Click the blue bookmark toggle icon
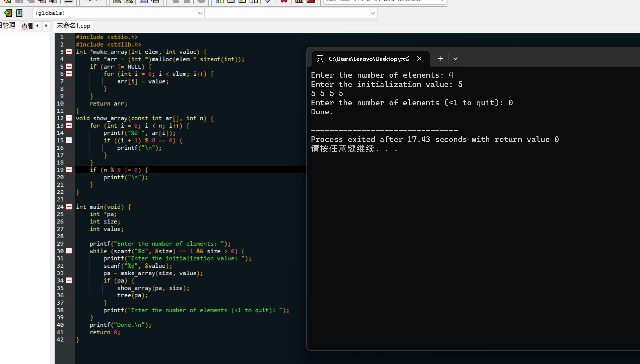 (x=19, y=13)
